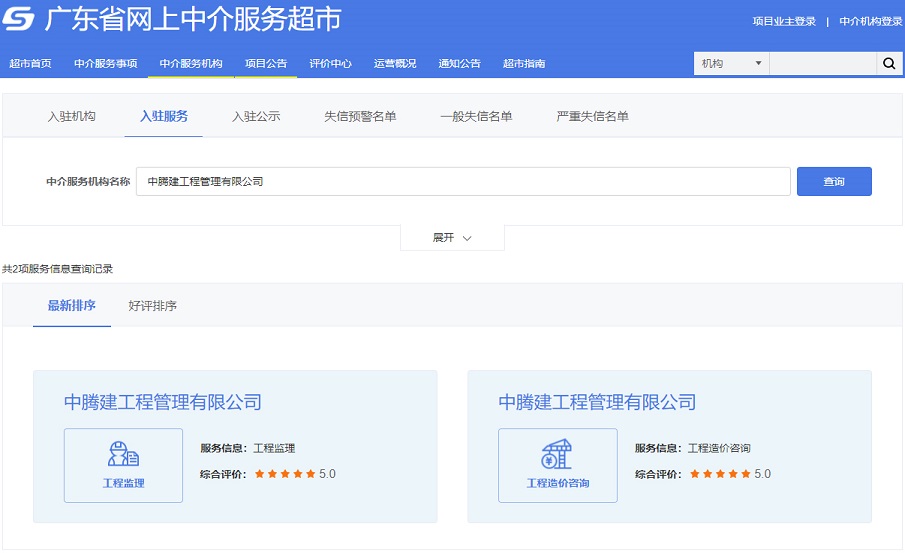Expand the 展开 filter panel

(452, 238)
